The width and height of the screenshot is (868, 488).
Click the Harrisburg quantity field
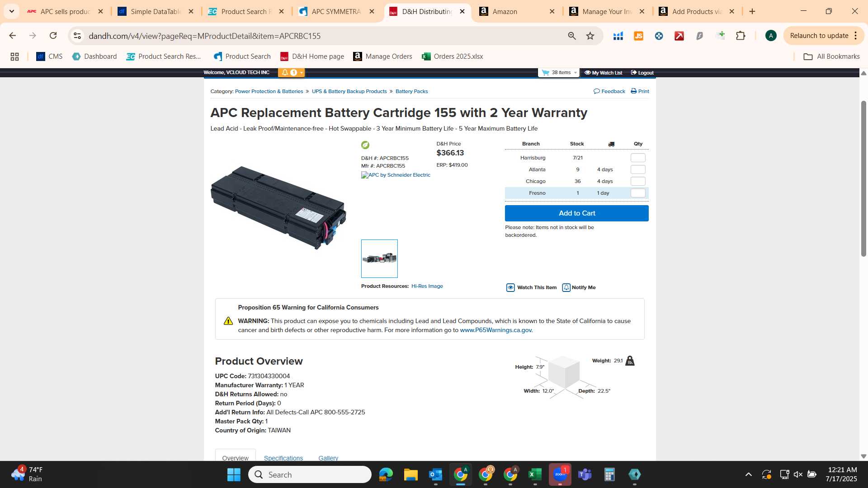pyautogui.click(x=638, y=158)
